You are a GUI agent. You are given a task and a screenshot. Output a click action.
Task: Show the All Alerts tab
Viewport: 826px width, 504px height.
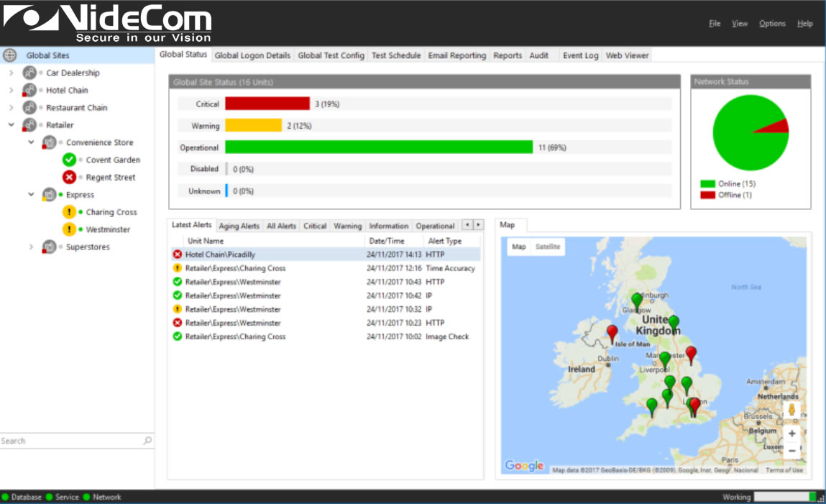(281, 226)
